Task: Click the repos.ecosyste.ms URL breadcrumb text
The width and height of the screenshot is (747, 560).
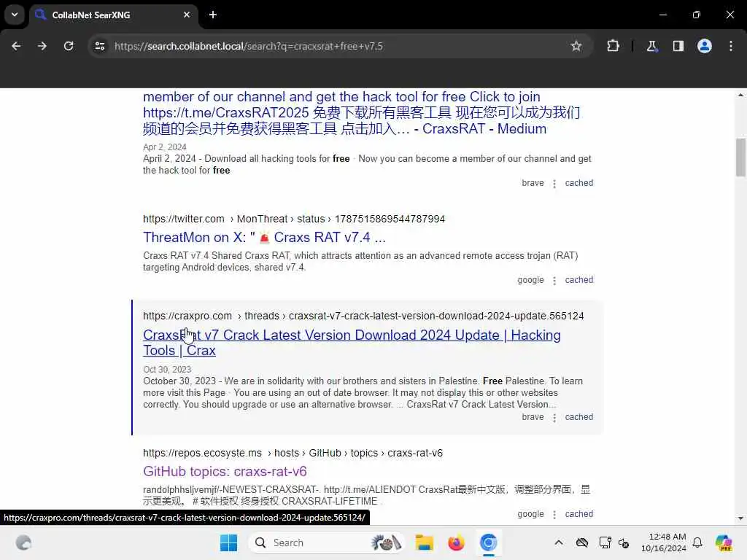Action: click(293, 454)
